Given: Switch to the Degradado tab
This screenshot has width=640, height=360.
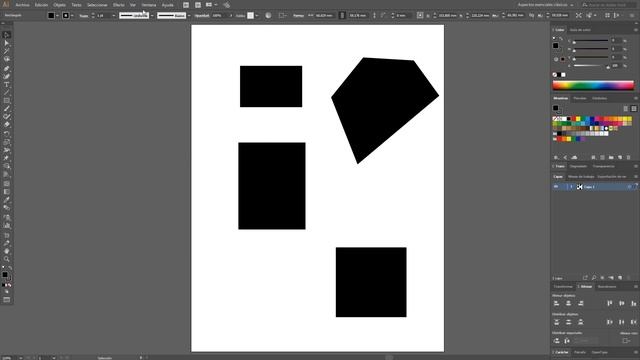Looking at the screenshot, I should click(578, 166).
